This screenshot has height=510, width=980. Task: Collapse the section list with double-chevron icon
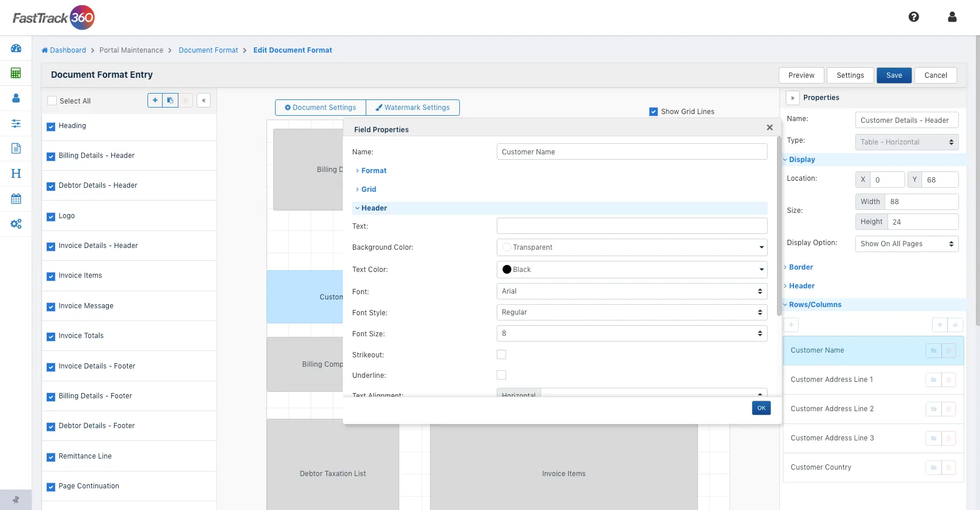tap(204, 101)
